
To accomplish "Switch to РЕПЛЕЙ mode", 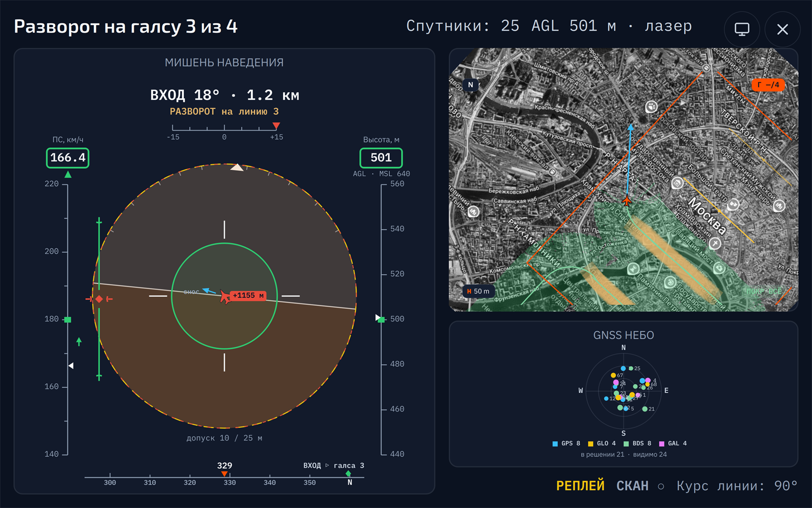I will point(580,486).
